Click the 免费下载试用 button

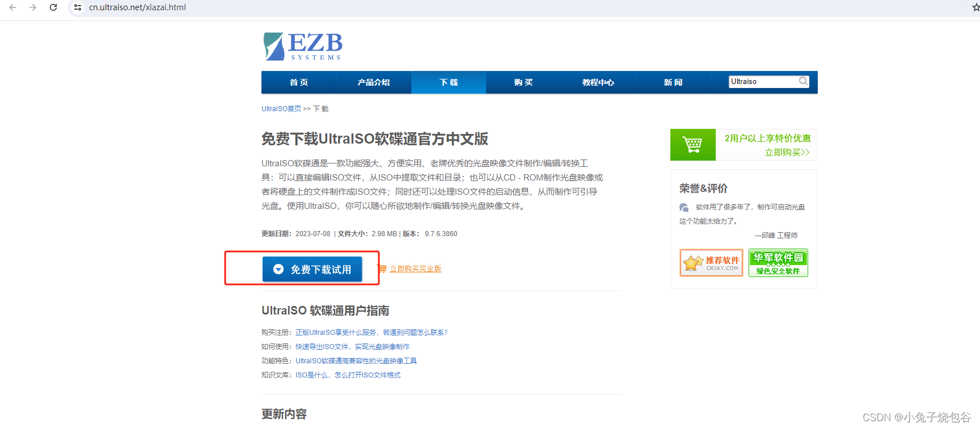312,269
